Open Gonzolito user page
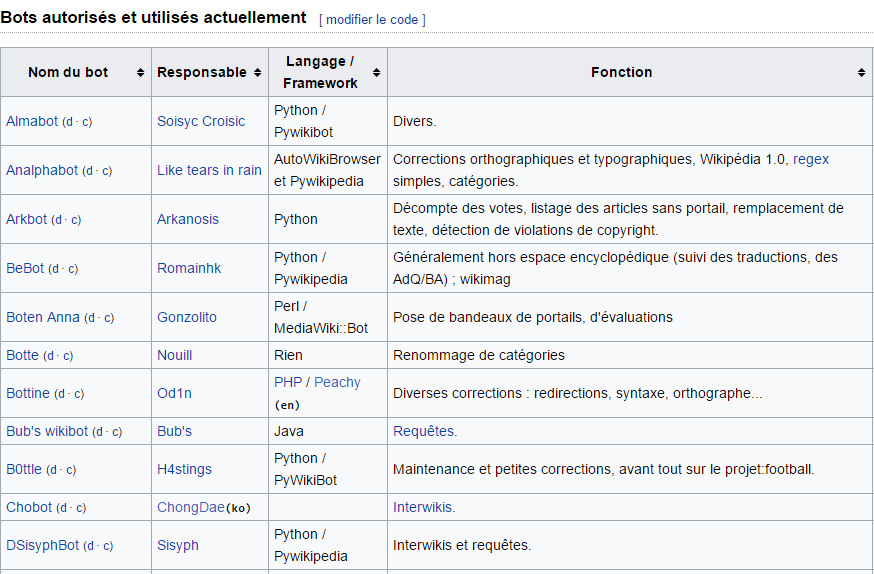Image resolution: width=874 pixels, height=574 pixels. click(187, 318)
